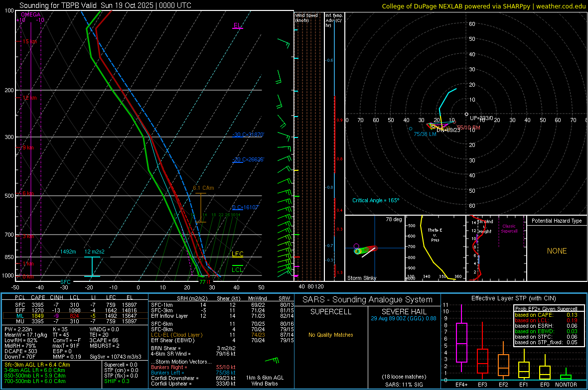
Task: Click the (18 loose matches) text
Action: click(x=404, y=377)
